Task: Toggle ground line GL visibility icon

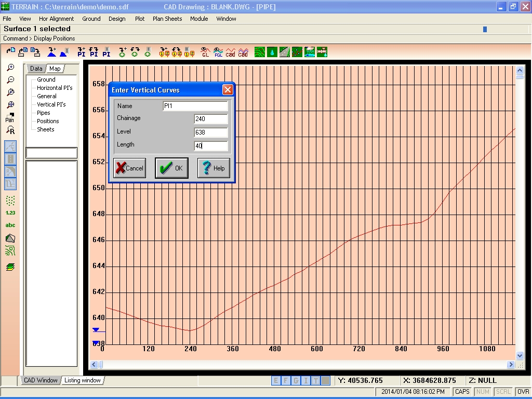Action: coord(205,52)
